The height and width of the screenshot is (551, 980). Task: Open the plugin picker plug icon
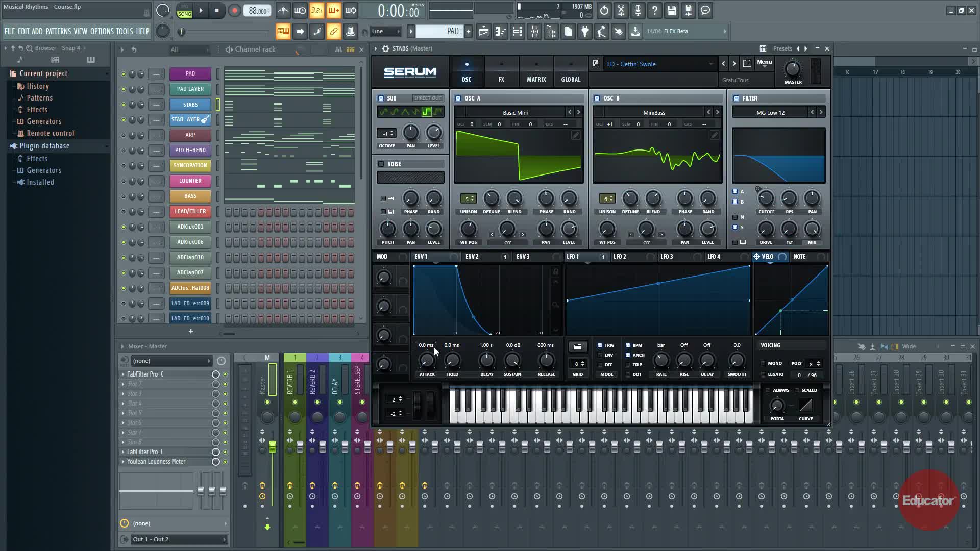click(585, 32)
